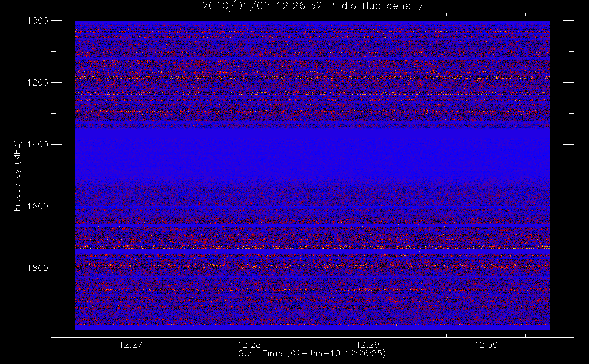Click the 1000 frequency tick label
The width and height of the screenshot is (589, 364).
coord(38,21)
